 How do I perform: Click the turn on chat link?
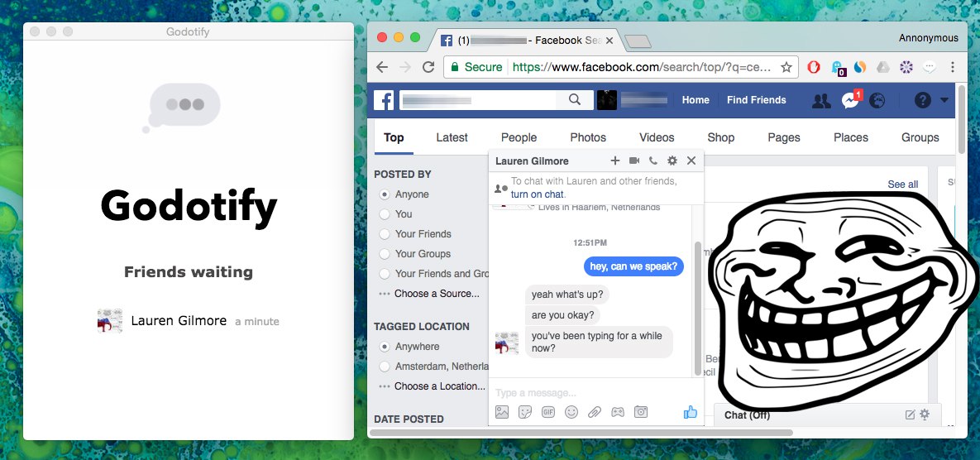(x=537, y=194)
